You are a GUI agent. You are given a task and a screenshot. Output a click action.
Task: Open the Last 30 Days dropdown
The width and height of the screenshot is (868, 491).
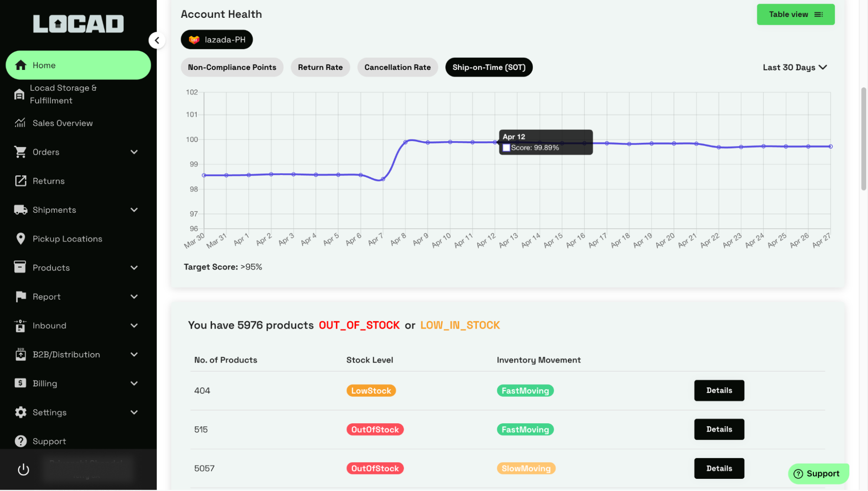[794, 67]
